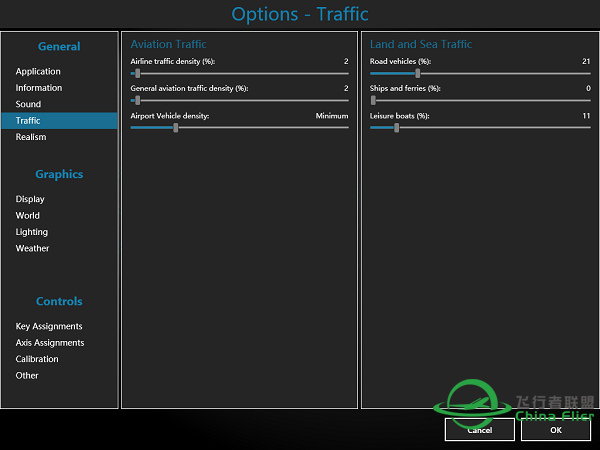Click the Airport Vehicle density slider handle
Screen dimensions: 600x450
point(176,127)
